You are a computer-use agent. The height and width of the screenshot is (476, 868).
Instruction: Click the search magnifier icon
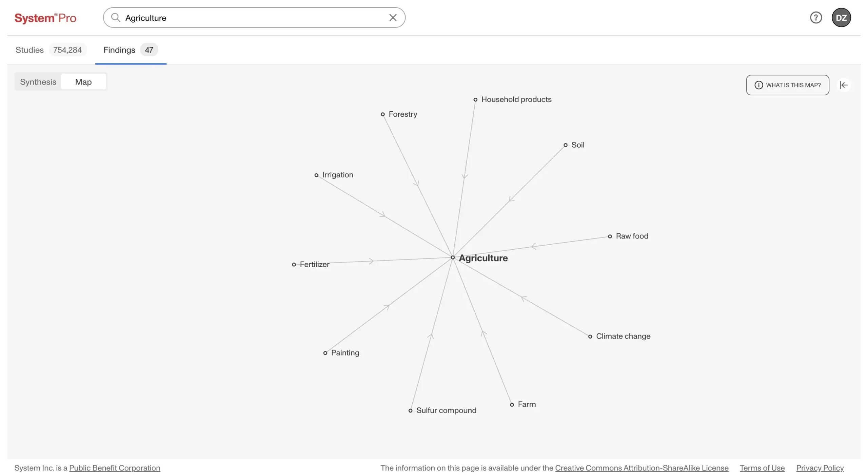coord(116,18)
